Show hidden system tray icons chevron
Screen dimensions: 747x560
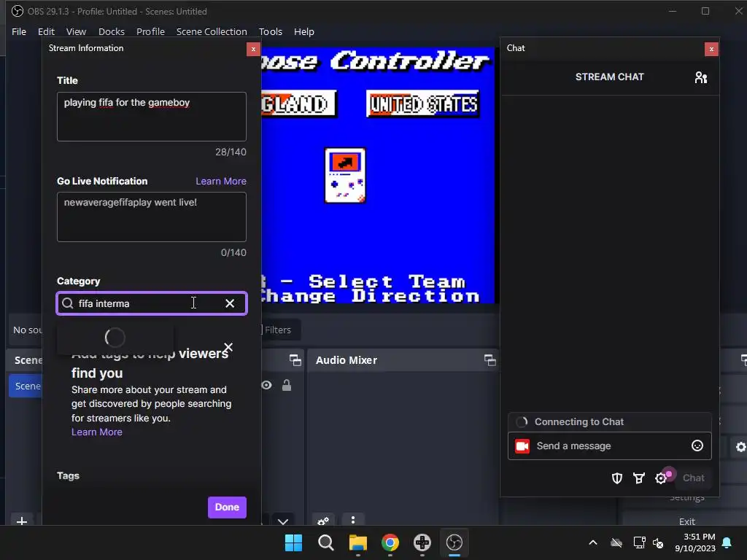[x=593, y=542]
